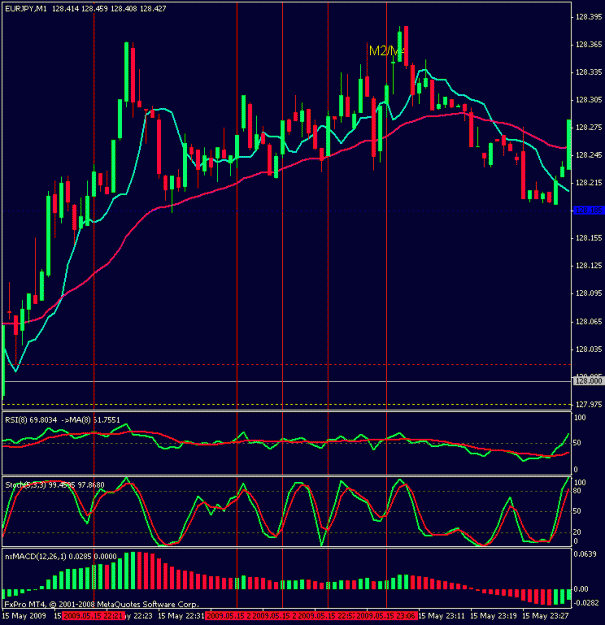Click the tallest red MACD histogram bar

(139, 570)
